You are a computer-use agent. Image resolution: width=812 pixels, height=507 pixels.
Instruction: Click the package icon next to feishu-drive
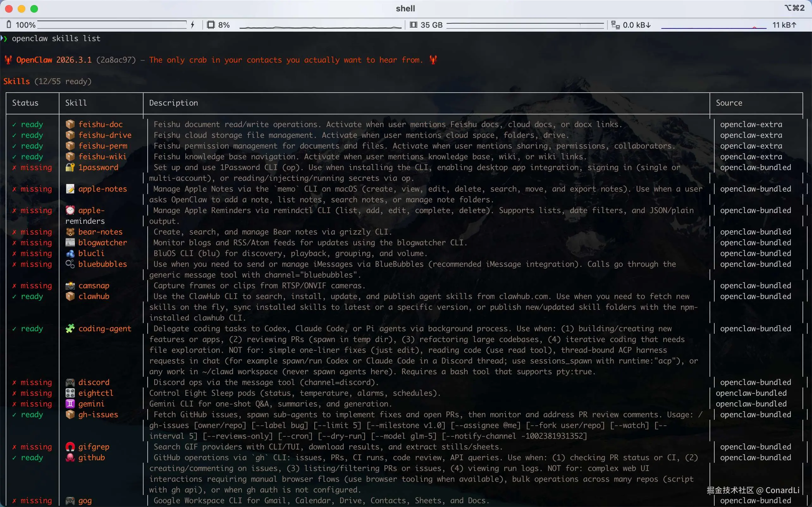[70, 135]
